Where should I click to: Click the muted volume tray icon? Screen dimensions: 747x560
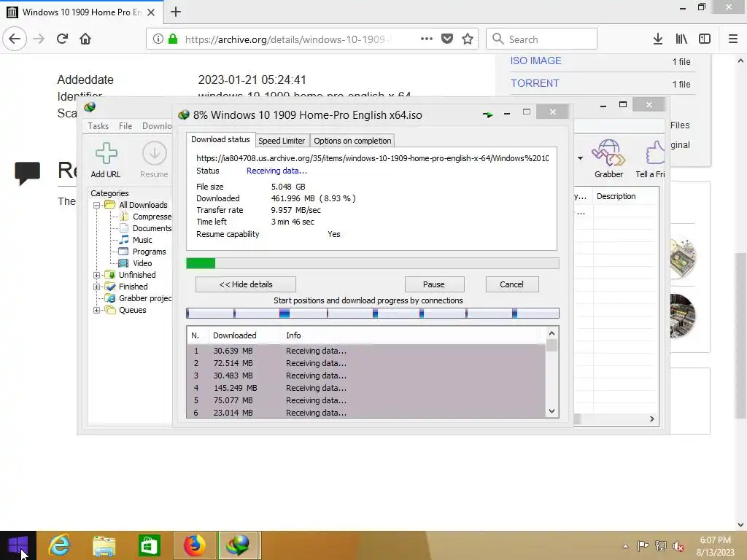(x=678, y=546)
